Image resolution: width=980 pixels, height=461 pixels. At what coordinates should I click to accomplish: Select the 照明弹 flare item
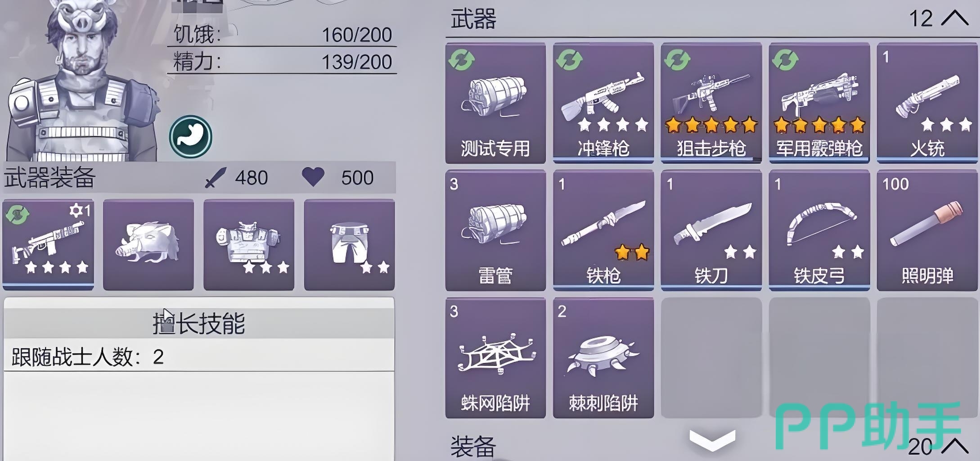click(x=927, y=230)
